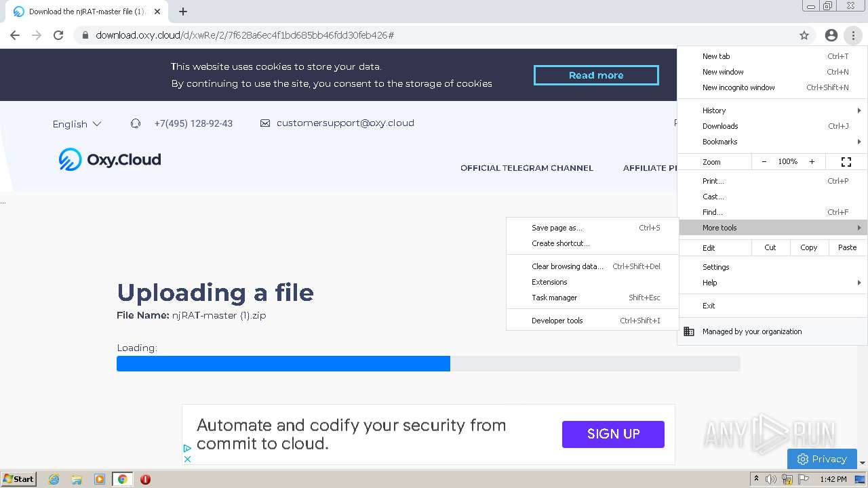Reload the page with the refresh icon

[x=58, y=35]
